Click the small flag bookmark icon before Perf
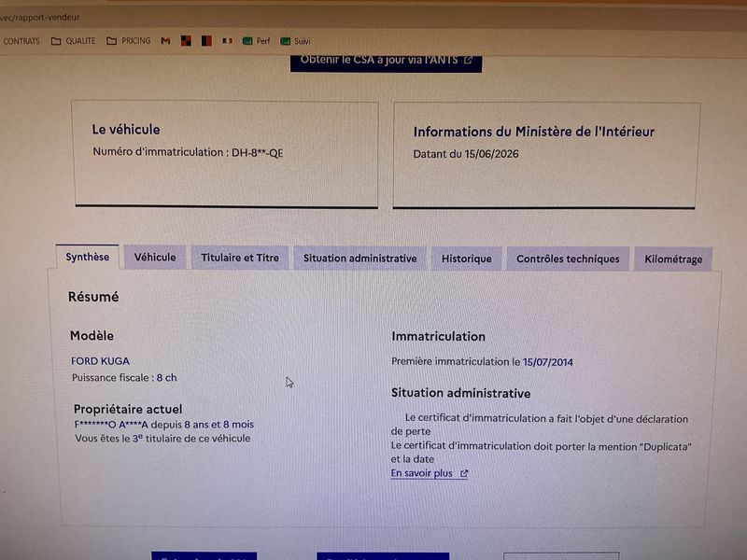747x560 pixels. tap(227, 41)
